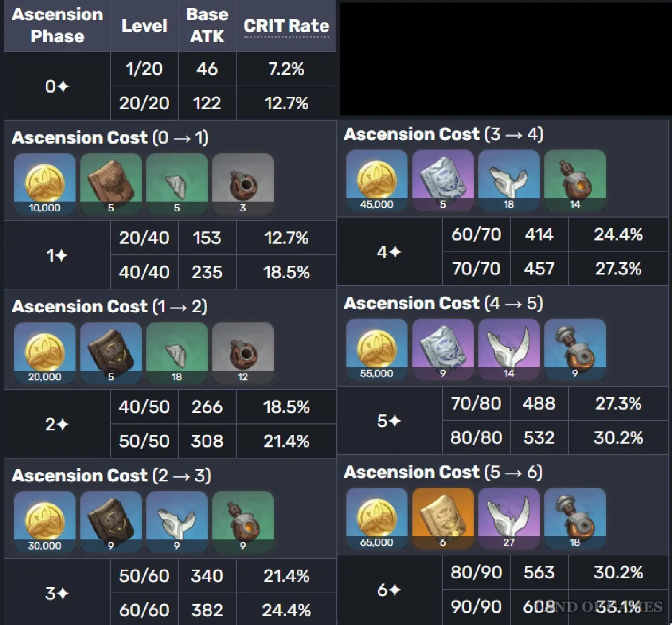Select the blue lantern icon with quantity 18
The width and height of the screenshot is (672, 625).
pos(575,519)
